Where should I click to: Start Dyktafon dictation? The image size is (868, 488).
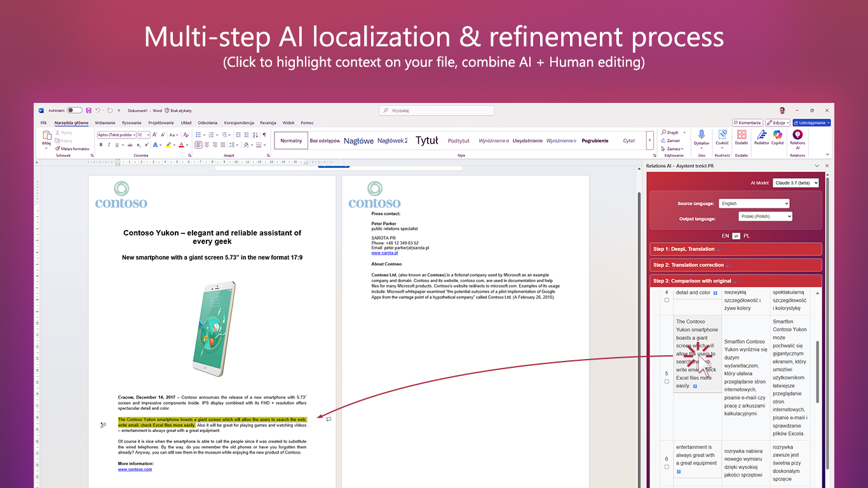[x=702, y=137]
